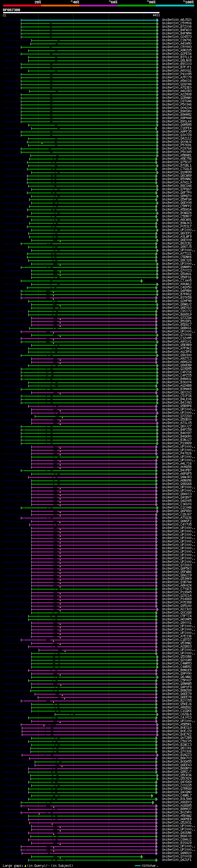Select the UniRef100_A9UDV3 label
The width and height of the screenshot is (197, 868).
coord(177,802)
